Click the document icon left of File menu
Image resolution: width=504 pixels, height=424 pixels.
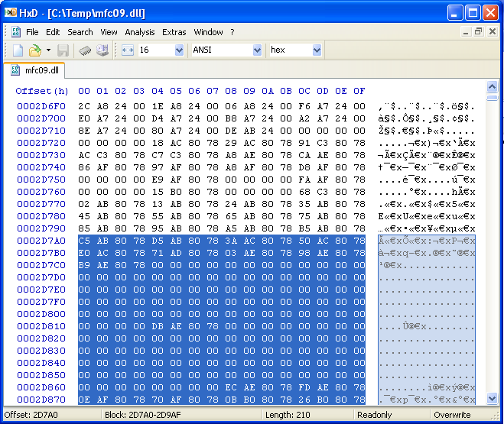[15, 32]
